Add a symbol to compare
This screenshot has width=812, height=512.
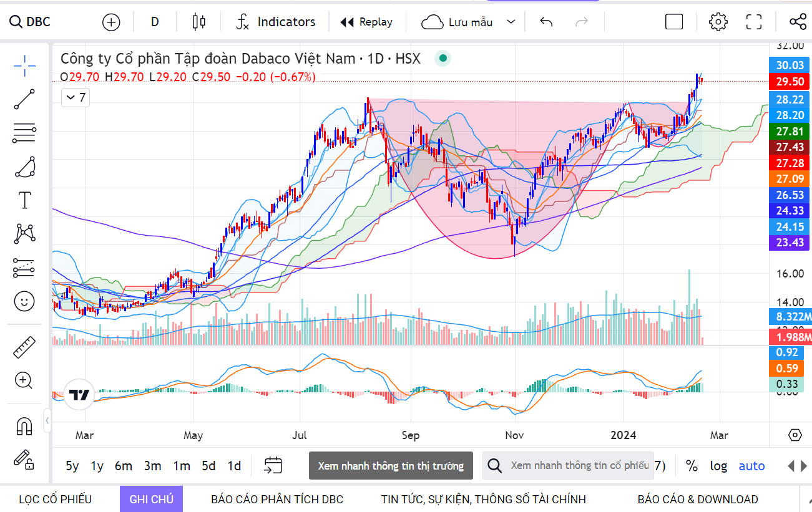pos(111,22)
